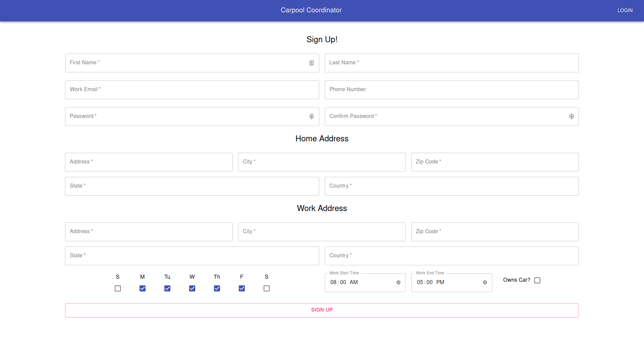This screenshot has height=341, width=644.
Task: Uncheck the Wednesday (W) checkbox
Action: pyautogui.click(x=192, y=288)
